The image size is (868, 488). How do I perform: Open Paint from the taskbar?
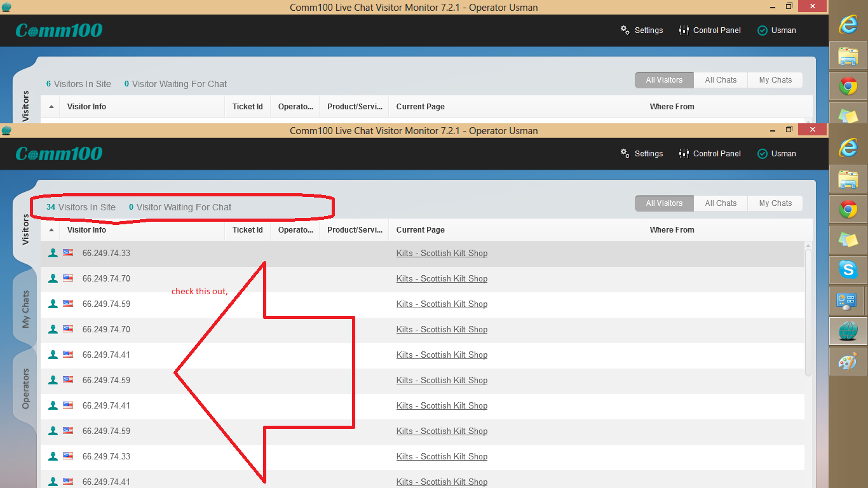[848, 362]
